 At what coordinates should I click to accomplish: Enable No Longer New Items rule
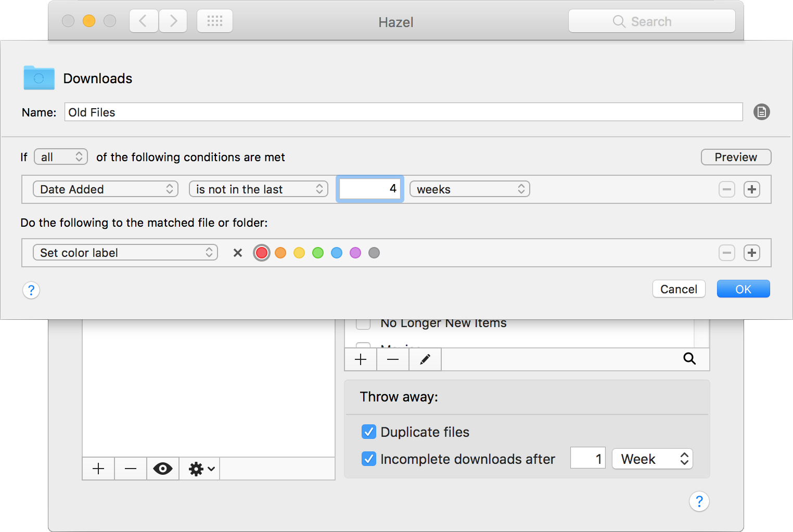tap(363, 324)
